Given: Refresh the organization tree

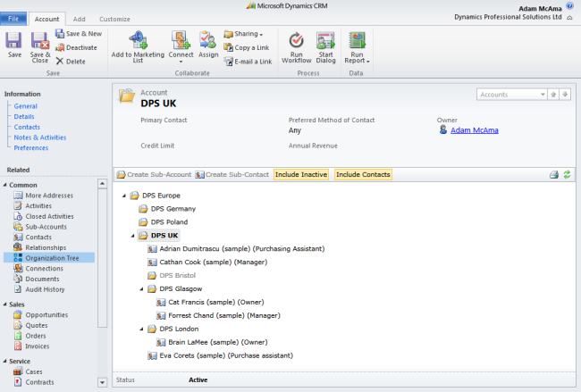Looking at the screenshot, I should [x=567, y=175].
